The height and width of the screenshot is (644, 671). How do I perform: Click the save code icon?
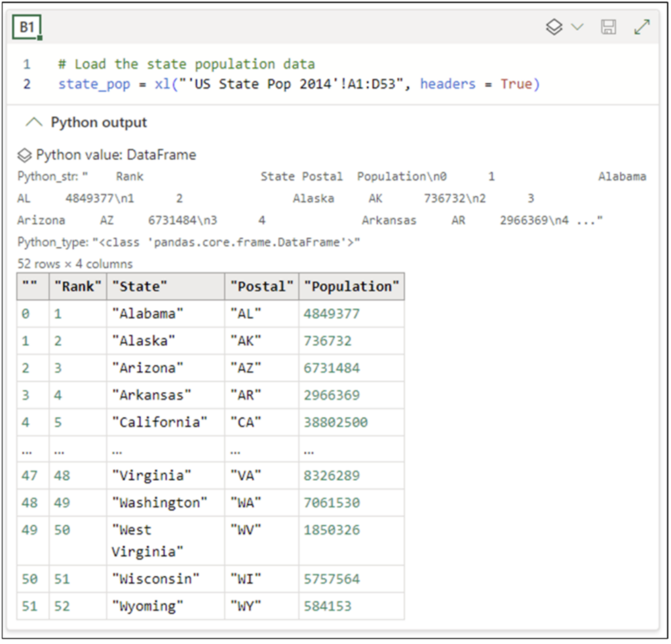click(x=609, y=28)
